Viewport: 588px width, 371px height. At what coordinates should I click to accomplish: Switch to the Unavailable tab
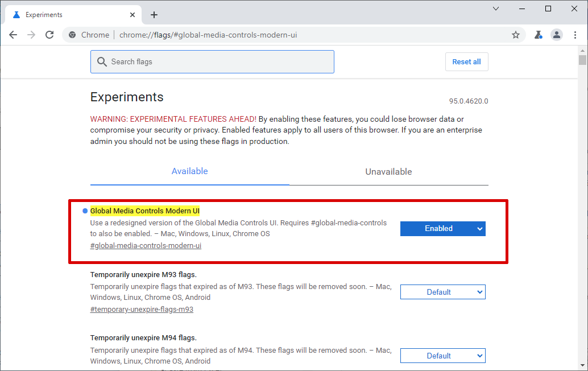click(x=388, y=171)
